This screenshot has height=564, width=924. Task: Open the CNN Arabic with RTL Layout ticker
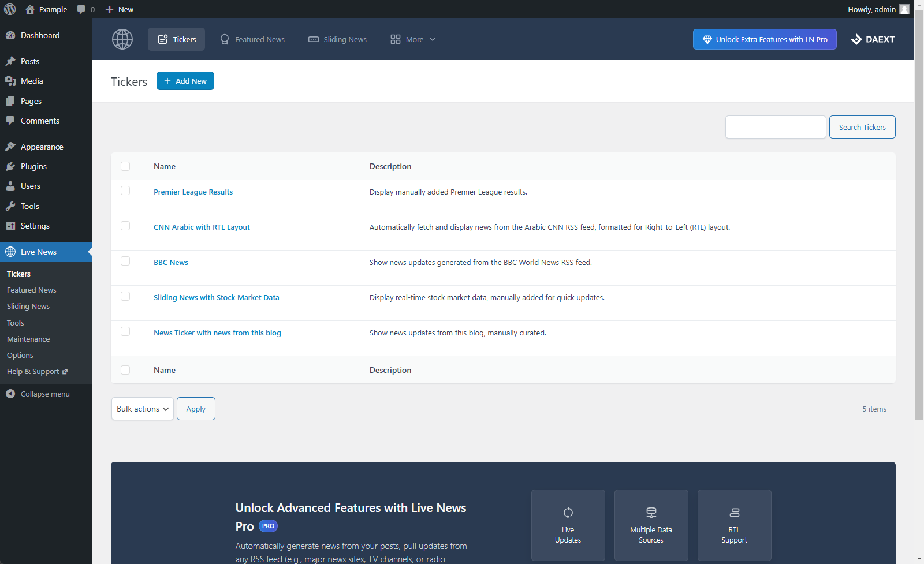tap(202, 227)
